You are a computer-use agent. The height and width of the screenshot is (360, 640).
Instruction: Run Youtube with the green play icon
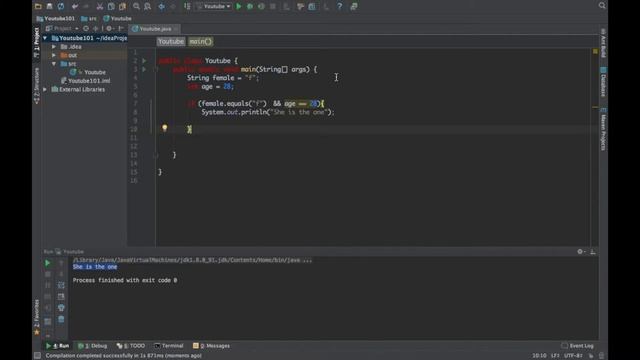point(239,6)
